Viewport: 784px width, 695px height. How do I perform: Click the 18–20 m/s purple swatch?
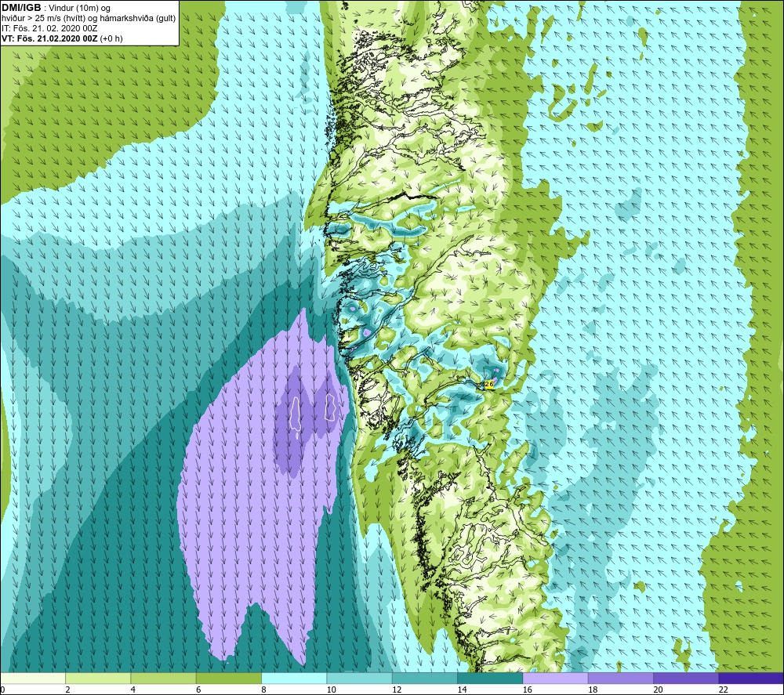[x=621, y=679]
